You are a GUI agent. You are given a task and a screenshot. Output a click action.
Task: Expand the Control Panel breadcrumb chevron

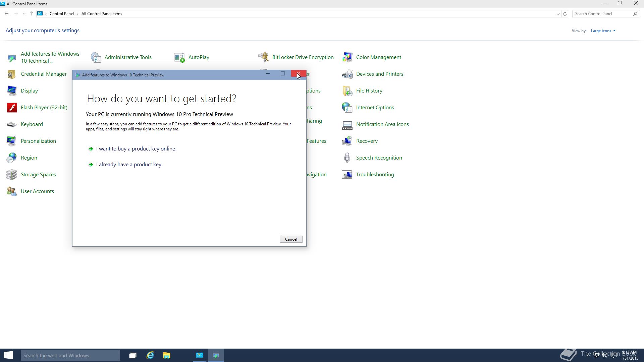coord(77,14)
